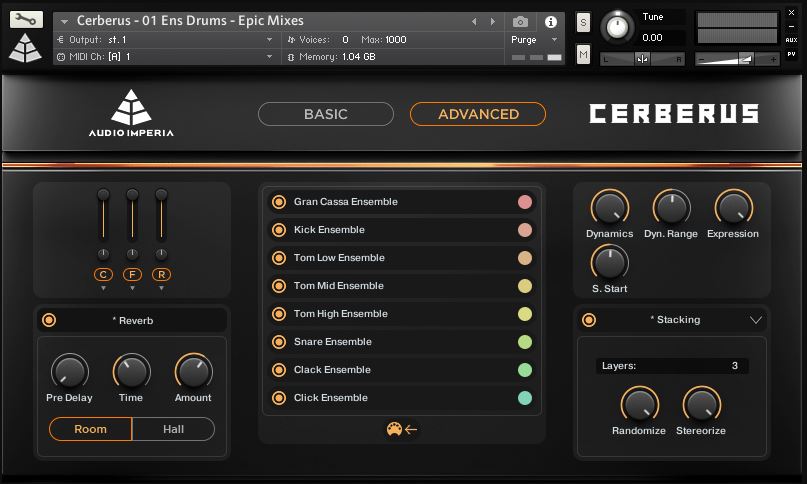Click the Tune value 0.00 field
Image resolution: width=807 pixels, height=484 pixels.
click(663, 38)
